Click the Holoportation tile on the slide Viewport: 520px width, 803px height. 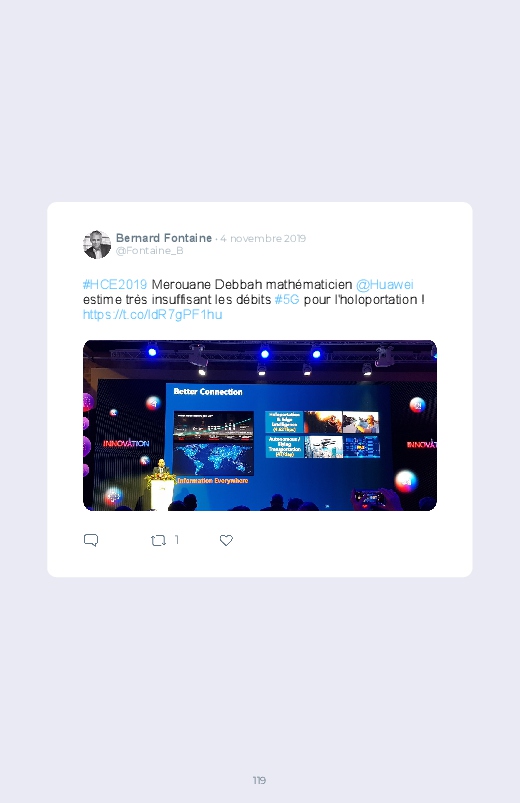coord(284,422)
